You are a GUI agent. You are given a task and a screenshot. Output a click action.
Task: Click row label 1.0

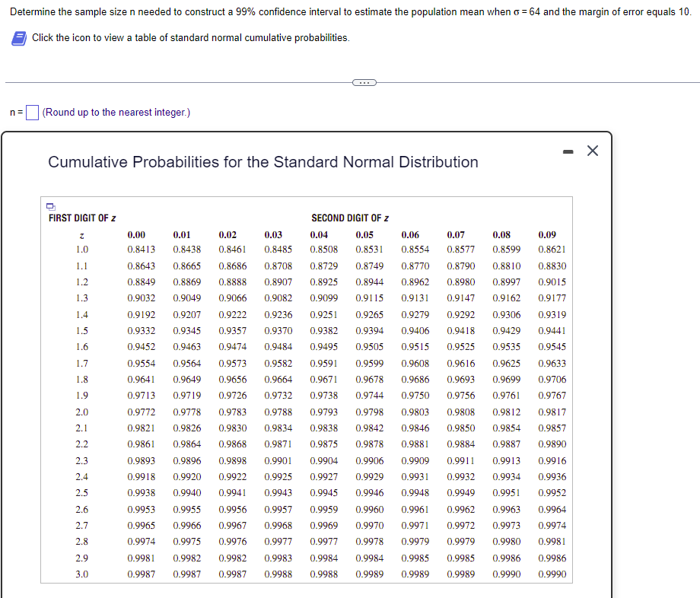[x=81, y=250]
